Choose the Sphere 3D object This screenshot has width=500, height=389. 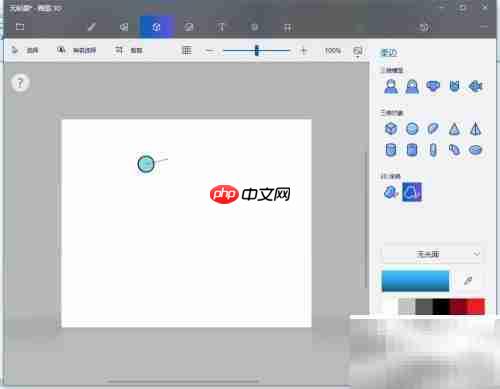412,128
